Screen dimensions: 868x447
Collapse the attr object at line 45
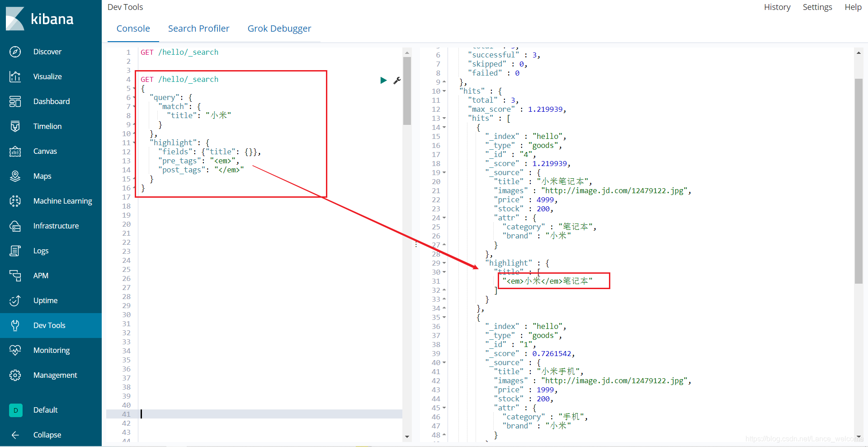click(444, 408)
